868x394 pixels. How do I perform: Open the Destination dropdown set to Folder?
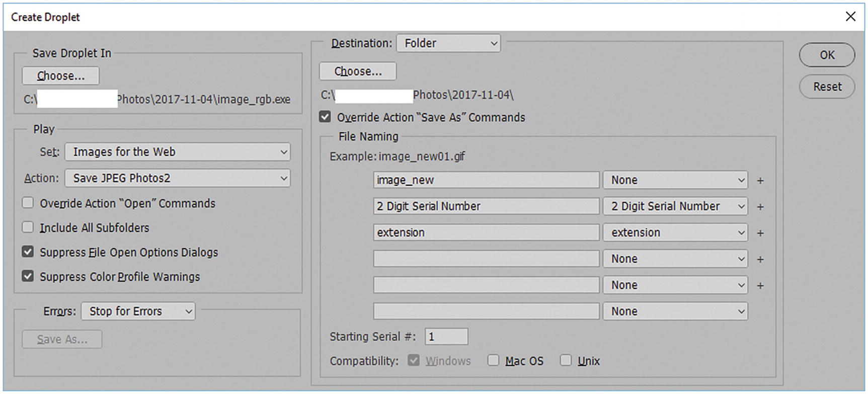tap(448, 43)
